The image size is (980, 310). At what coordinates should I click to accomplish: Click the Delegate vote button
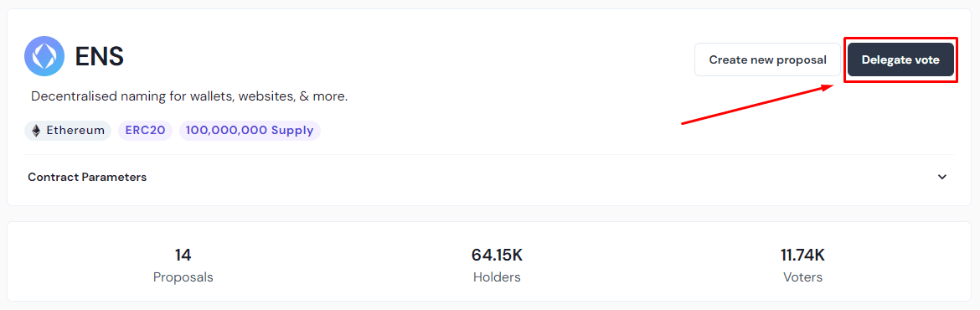(x=900, y=60)
